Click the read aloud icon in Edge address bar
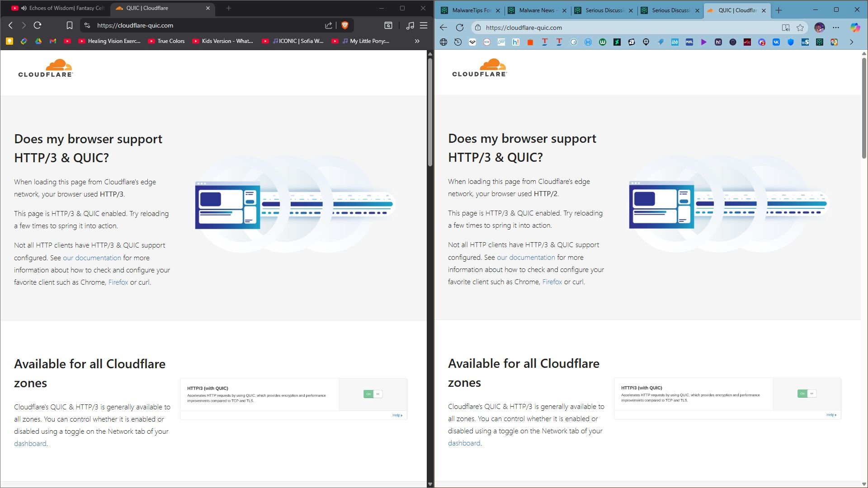Image resolution: width=868 pixels, height=488 pixels. (786, 28)
